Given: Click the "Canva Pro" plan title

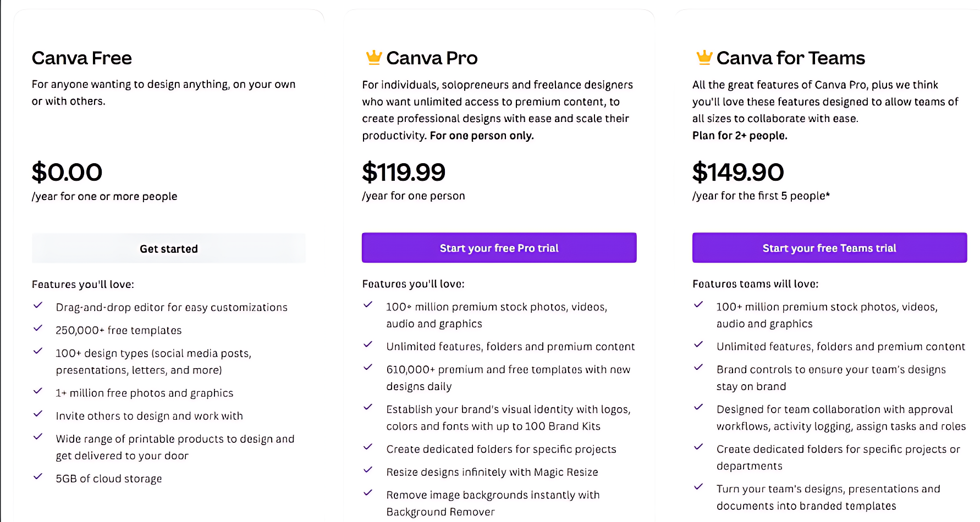Looking at the screenshot, I should (432, 57).
